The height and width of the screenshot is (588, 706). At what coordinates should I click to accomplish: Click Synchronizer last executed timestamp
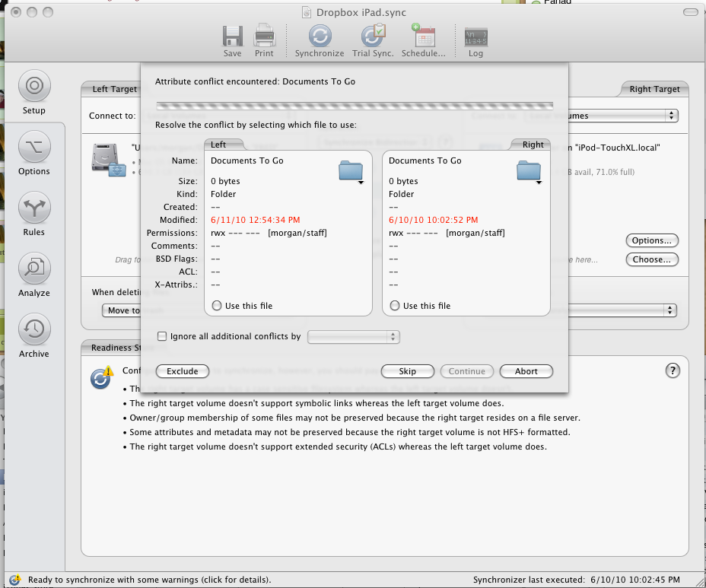[x=577, y=580]
